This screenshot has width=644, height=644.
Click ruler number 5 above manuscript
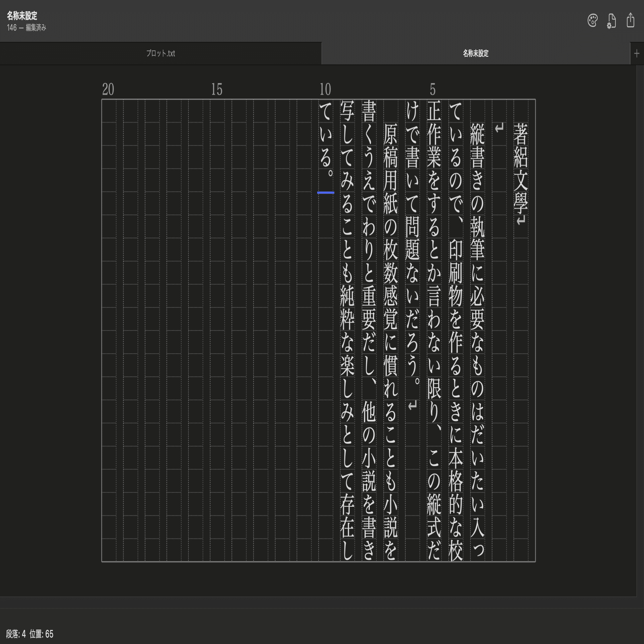coord(433,88)
